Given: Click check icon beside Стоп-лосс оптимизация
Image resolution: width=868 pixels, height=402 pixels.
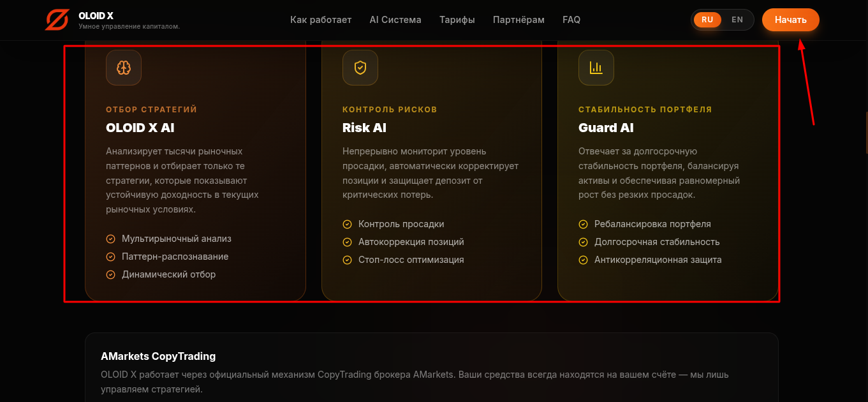Looking at the screenshot, I should [347, 260].
